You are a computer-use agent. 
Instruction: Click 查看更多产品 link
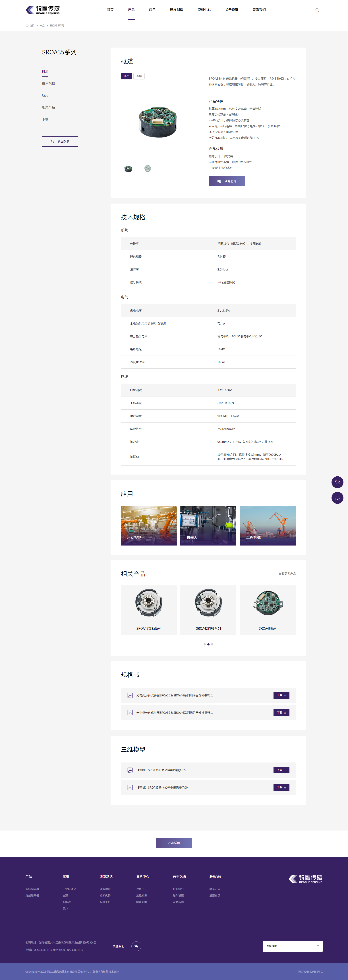click(287, 574)
